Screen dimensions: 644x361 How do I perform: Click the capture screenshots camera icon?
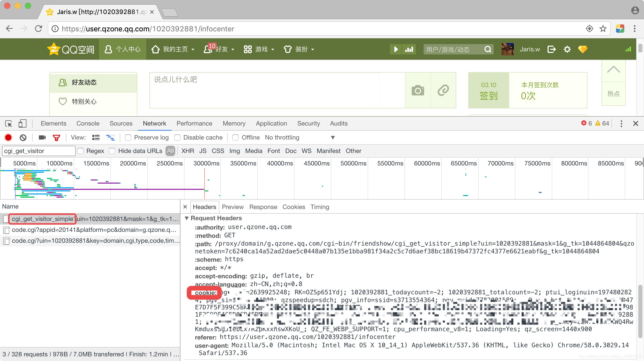coord(42,137)
